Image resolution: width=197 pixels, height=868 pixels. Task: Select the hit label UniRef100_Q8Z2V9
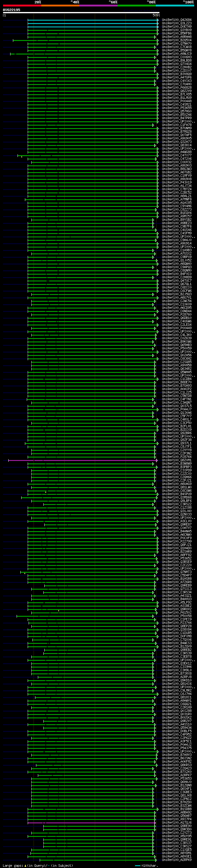pyautogui.click(x=177, y=91)
